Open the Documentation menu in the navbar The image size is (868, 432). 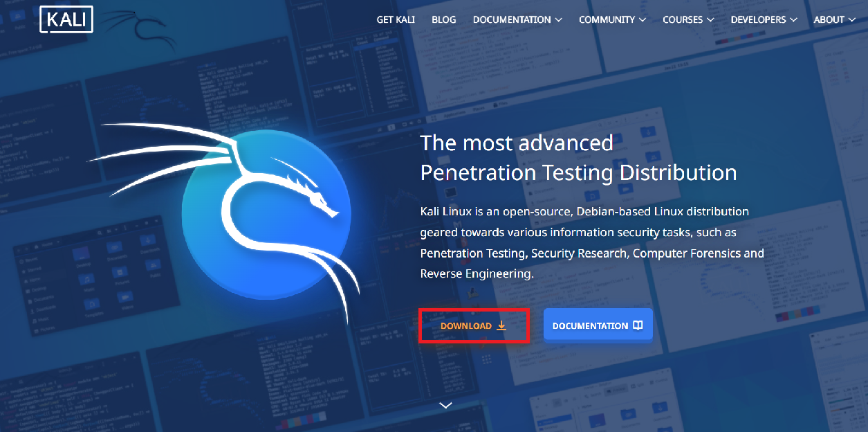517,20
